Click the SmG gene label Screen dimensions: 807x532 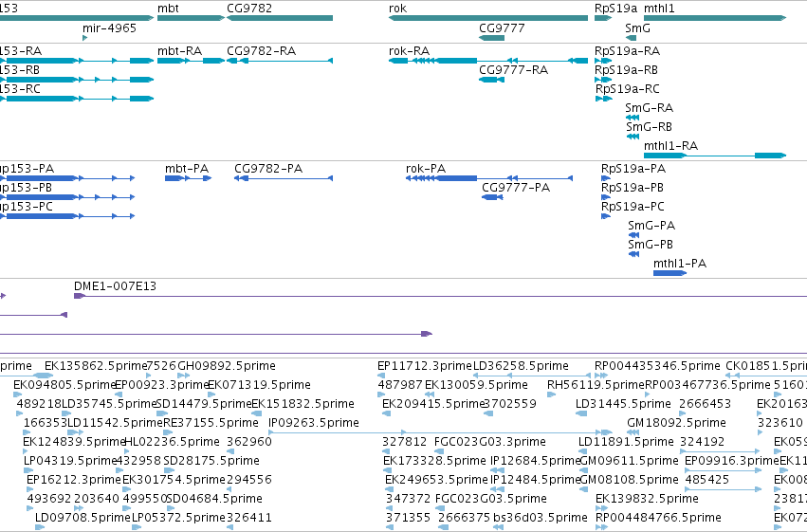[637, 28]
